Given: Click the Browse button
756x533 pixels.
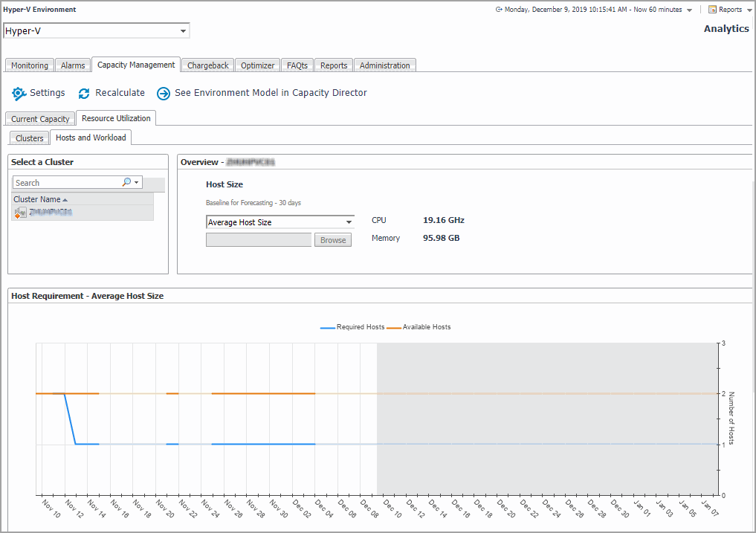Looking at the screenshot, I should click(333, 240).
